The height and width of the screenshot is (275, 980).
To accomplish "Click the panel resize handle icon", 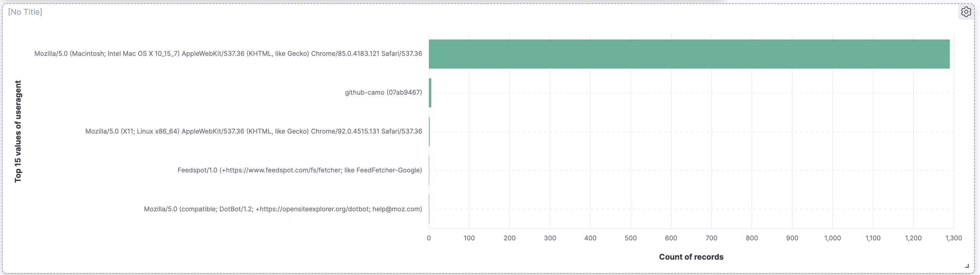I will [967, 266].
